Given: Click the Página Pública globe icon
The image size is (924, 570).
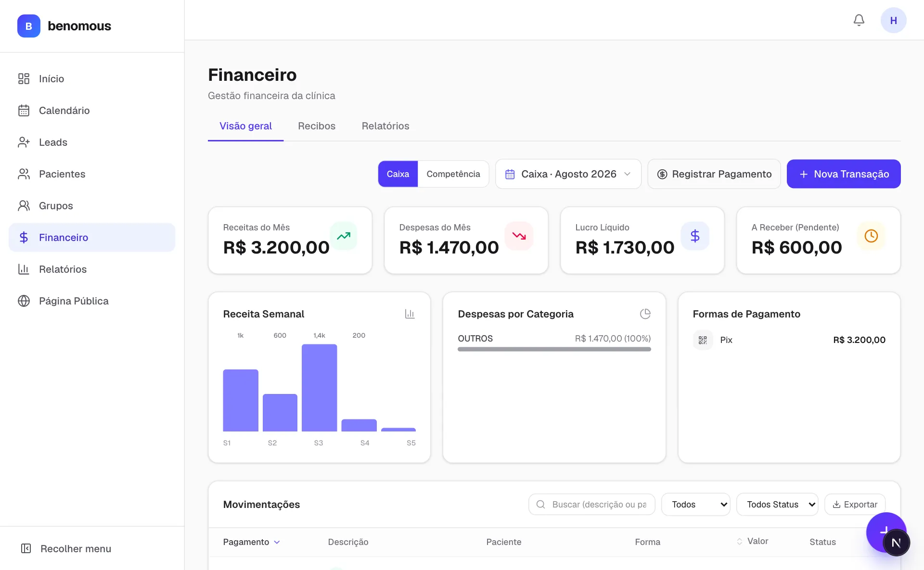Looking at the screenshot, I should 24,301.
